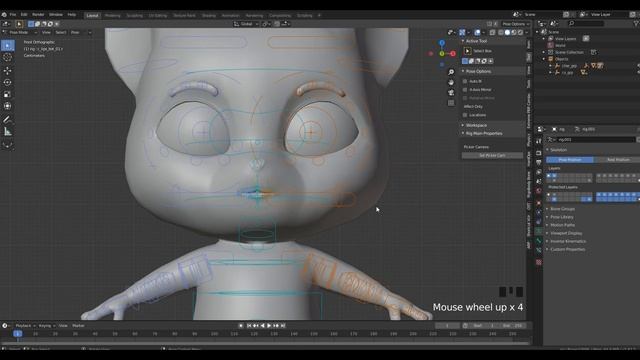The height and width of the screenshot is (360, 640).
Task: Select the Scale tool
Action: pos(7,94)
